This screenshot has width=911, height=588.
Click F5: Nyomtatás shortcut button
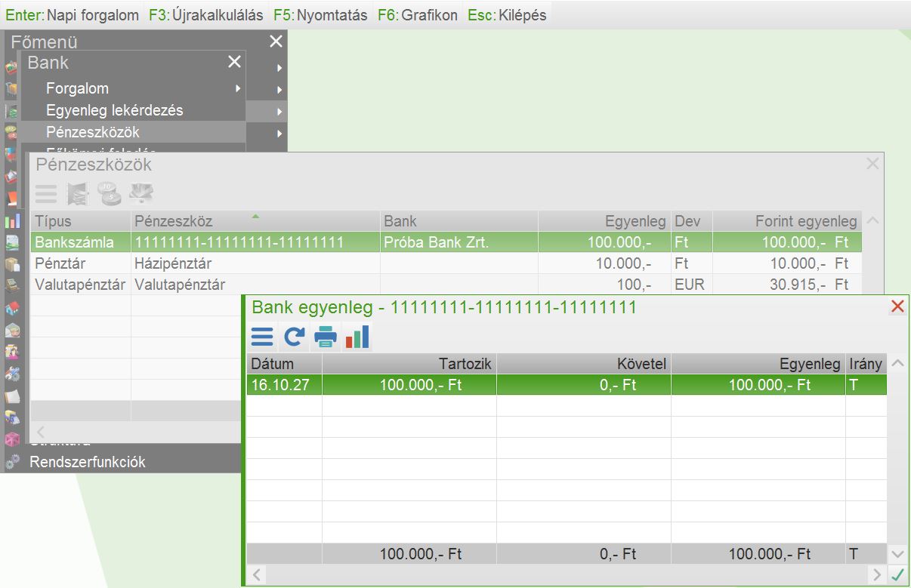320,15
